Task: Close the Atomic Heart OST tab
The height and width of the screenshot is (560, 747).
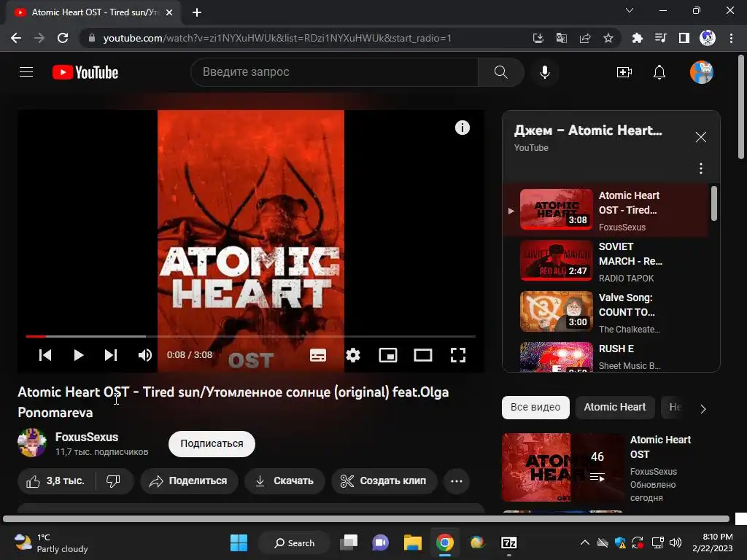Action: pos(169,12)
